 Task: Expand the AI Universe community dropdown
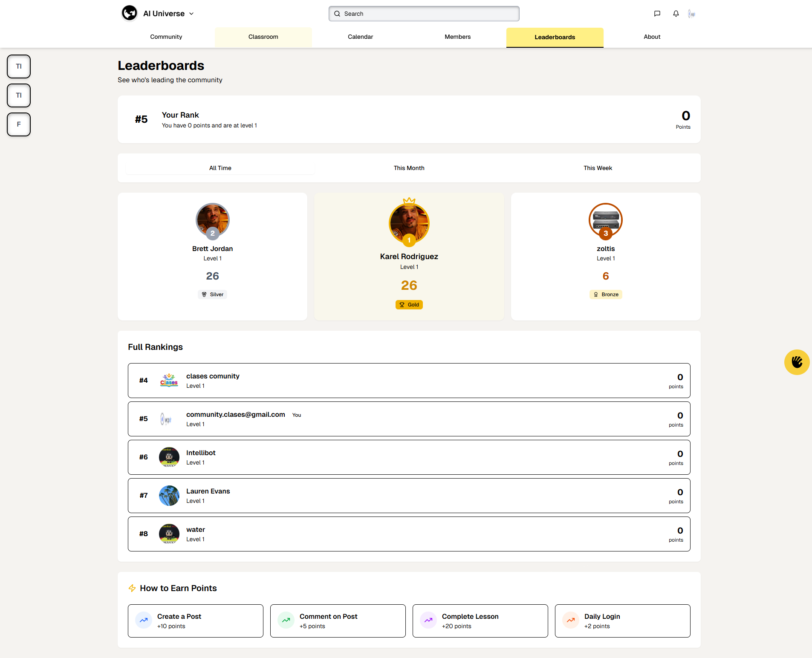click(191, 14)
